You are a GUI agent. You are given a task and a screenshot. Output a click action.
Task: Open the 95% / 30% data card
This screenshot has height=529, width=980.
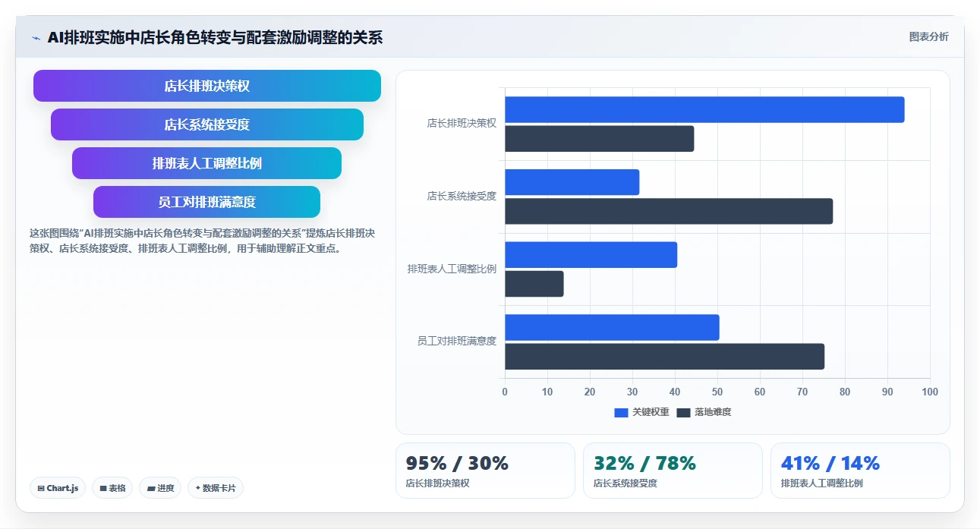click(x=485, y=471)
